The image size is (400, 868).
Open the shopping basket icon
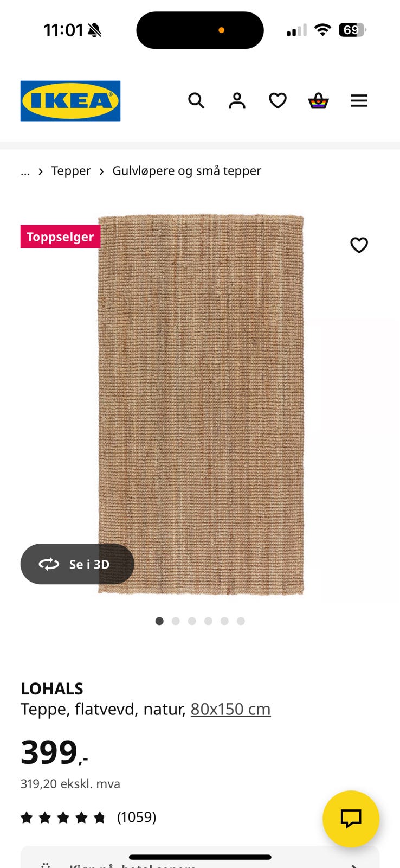[318, 100]
